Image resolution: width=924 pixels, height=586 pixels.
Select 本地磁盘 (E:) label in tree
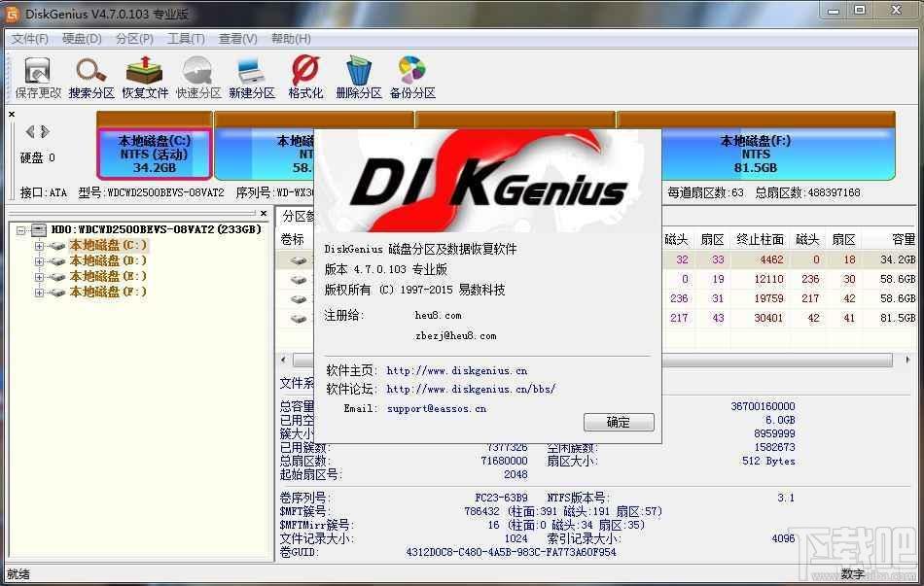pyautogui.click(x=108, y=276)
